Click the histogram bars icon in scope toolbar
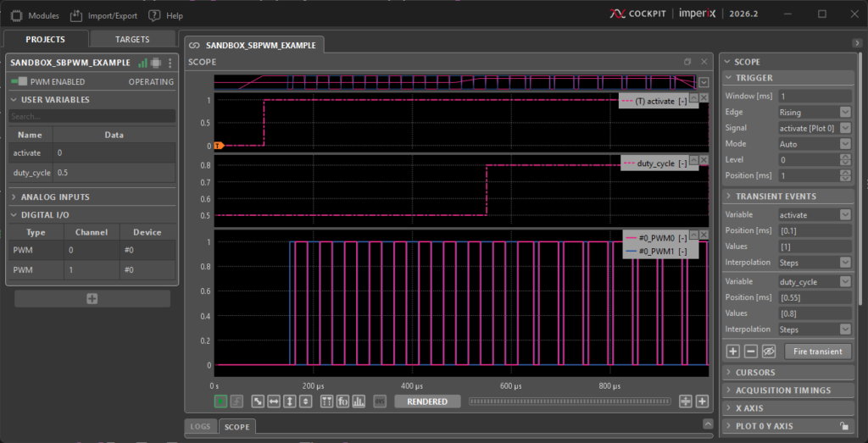Screen dimensions: 868x443 (x=358, y=401)
